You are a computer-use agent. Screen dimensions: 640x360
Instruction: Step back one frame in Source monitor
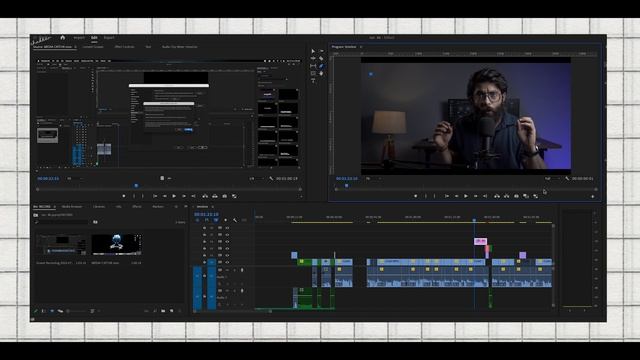click(x=164, y=196)
